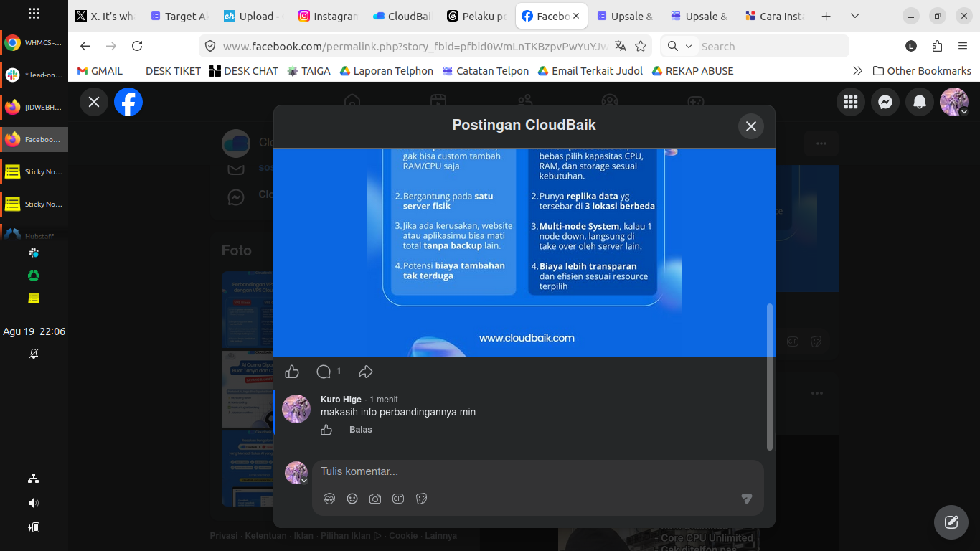Open a new browser tab
Image resolution: width=980 pixels, height=551 pixels.
(x=826, y=16)
